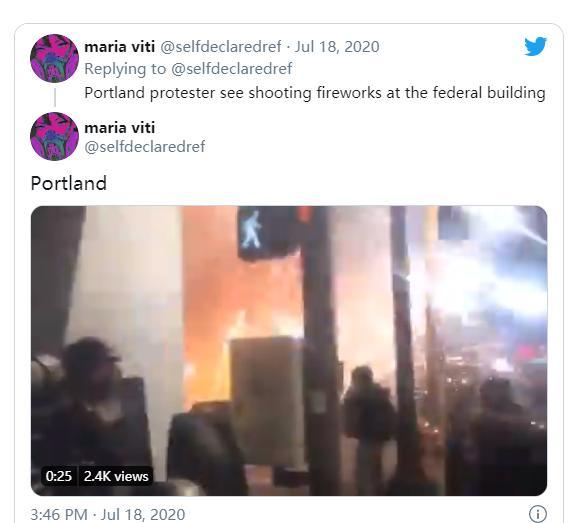The height and width of the screenshot is (523, 574).
Task: Click the fireworks at federal building tweet text
Action: tap(315, 93)
